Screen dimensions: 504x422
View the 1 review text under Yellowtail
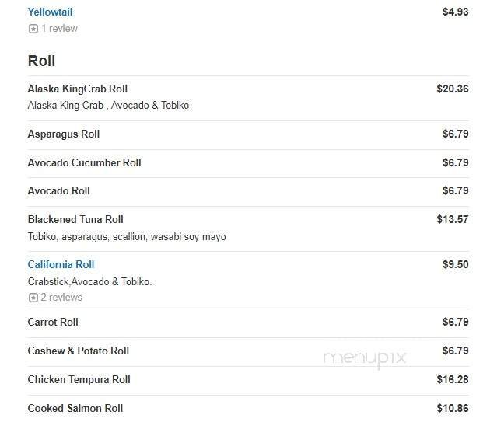(59, 29)
